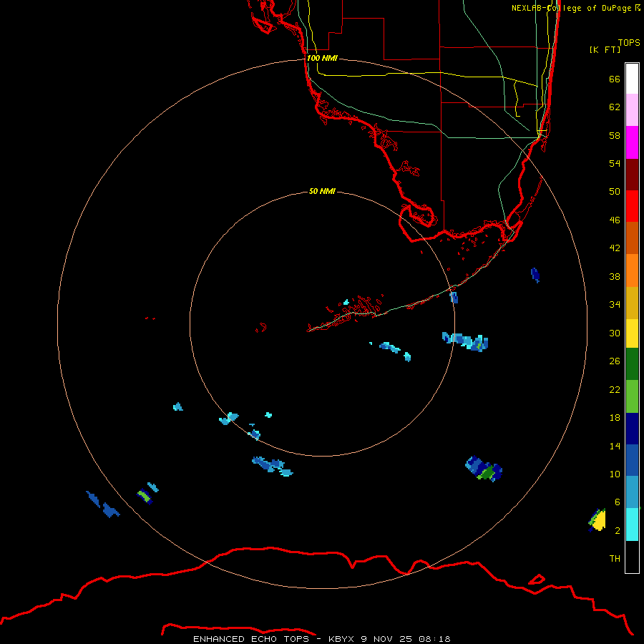
Task: Click the '54' label on the tops scale
Action: 615,163
